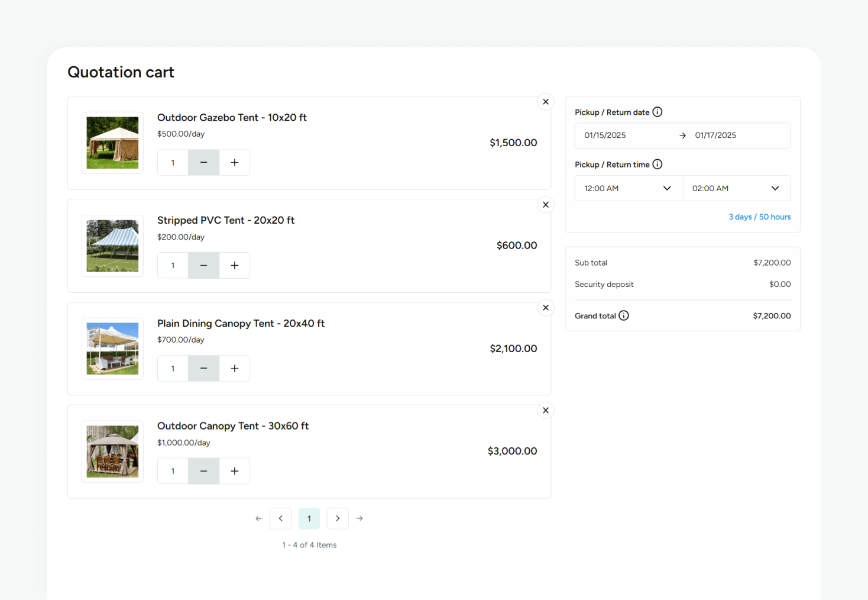
Task: Open the Plain Dining Canopy Tent thumbnail image
Action: coord(112,349)
